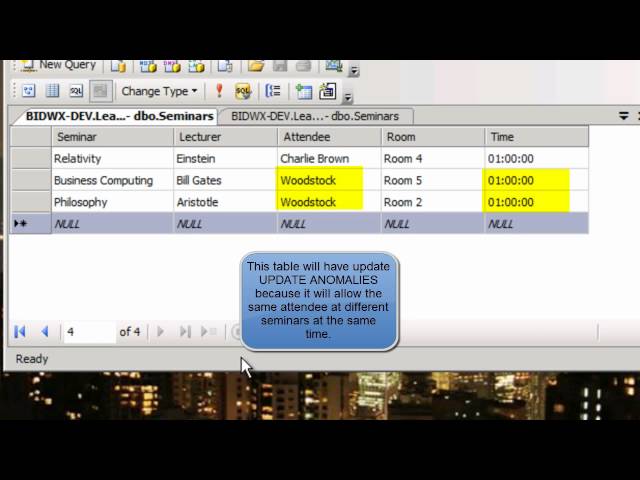Click NULL cell under Lecturer column
This screenshot has width=640, height=480.
[225, 224]
